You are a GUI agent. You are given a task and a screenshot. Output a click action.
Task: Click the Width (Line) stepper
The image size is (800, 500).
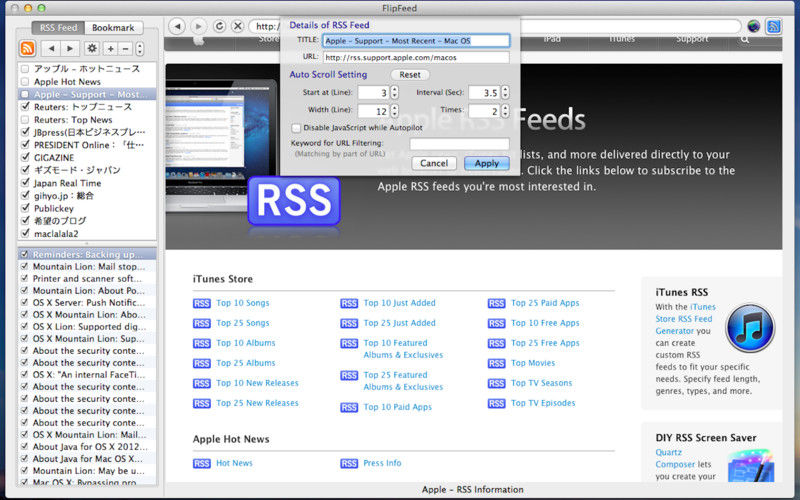click(x=394, y=111)
